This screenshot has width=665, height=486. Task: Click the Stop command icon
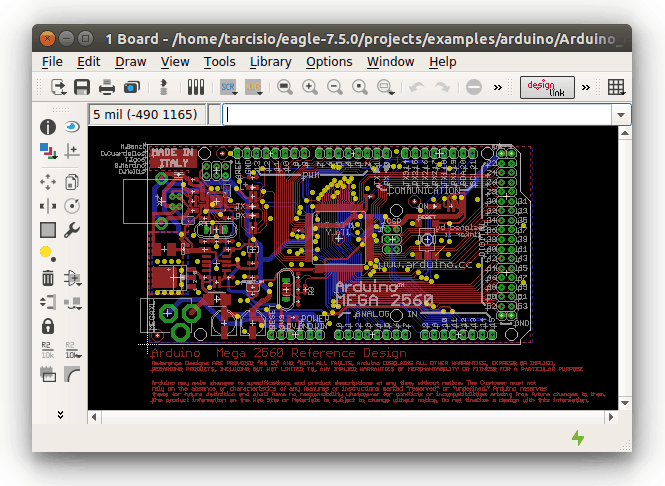click(474, 87)
